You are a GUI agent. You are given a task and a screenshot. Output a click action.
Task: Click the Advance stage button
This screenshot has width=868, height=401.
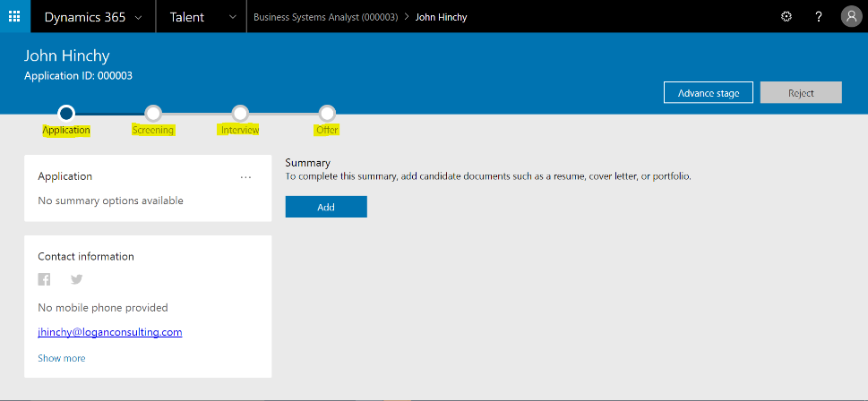(x=708, y=93)
